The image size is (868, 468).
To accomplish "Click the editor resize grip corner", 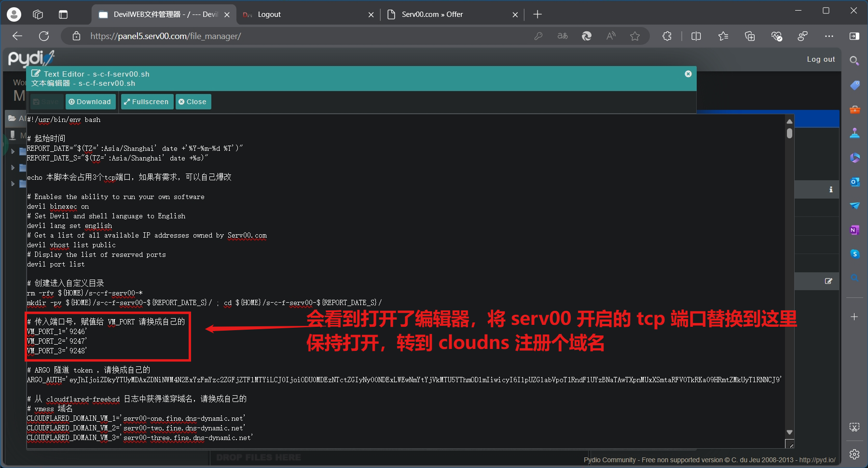I will coord(789,444).
